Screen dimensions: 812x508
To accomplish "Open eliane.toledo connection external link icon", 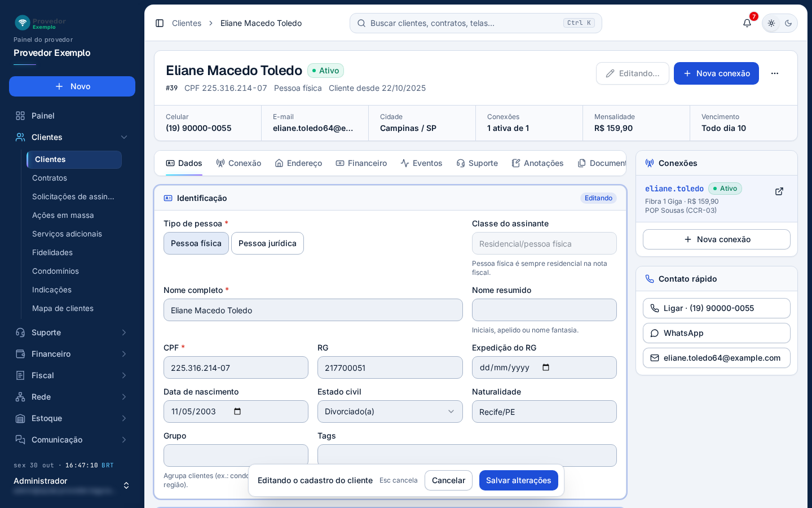I will tap(779, 191).
